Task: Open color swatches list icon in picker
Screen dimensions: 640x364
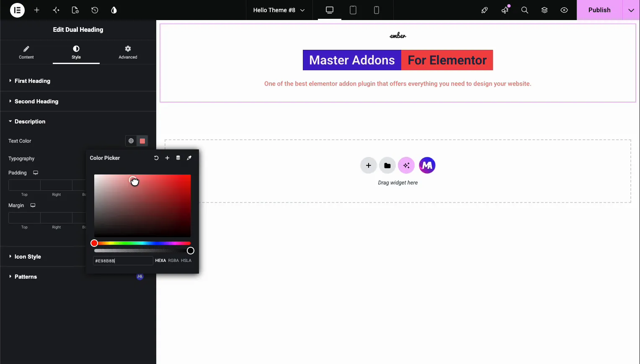Action: click(178, 158)
